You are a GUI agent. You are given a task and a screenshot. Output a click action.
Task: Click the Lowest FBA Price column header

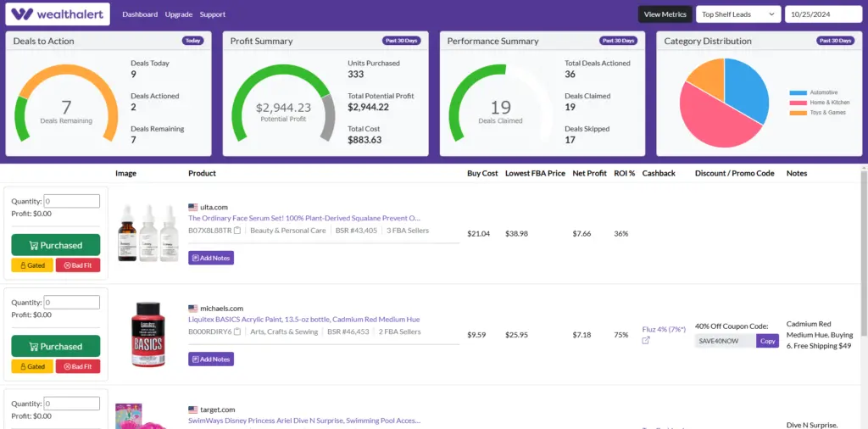pos(536,173)
